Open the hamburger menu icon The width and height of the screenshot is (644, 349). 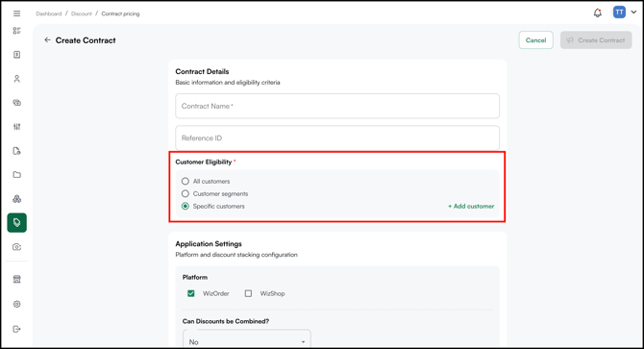coord(17,13)
